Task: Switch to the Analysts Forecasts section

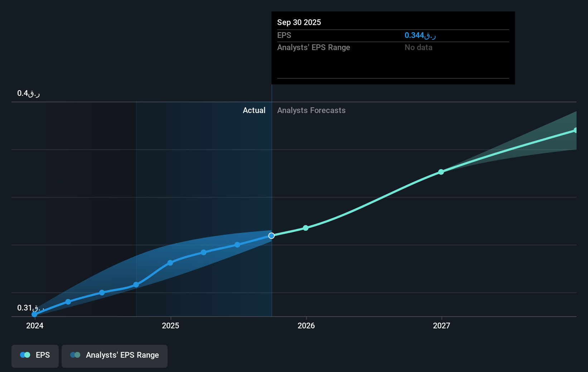Action: click(311, 110)
